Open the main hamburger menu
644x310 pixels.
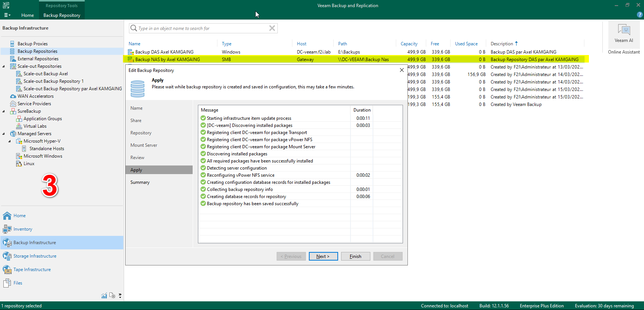coord(7,15)
